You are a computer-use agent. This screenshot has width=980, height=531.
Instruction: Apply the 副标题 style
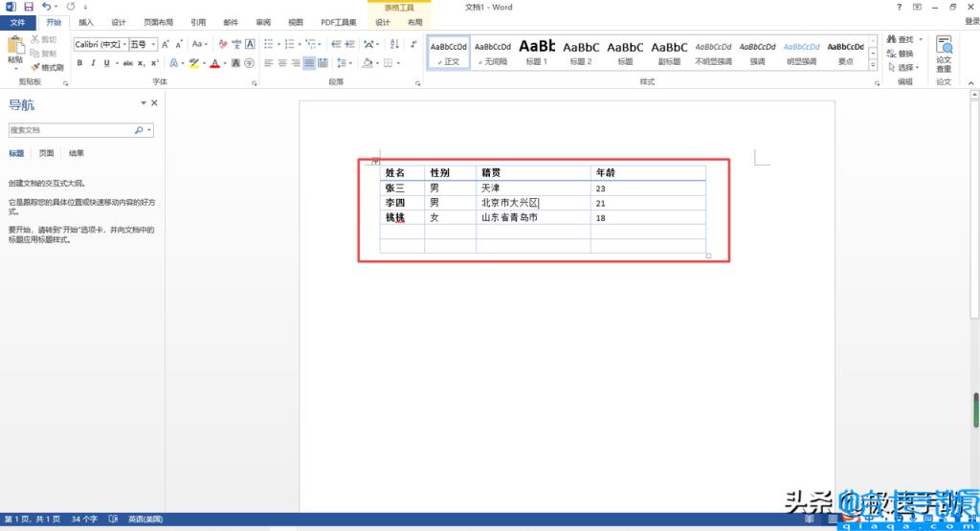click(669, 53)
